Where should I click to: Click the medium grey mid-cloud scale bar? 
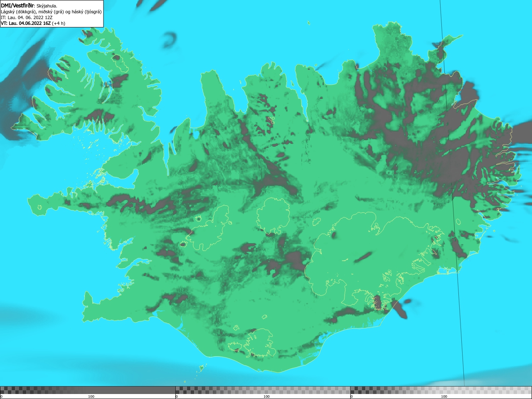pyautogui.click(x=263, y=390)
